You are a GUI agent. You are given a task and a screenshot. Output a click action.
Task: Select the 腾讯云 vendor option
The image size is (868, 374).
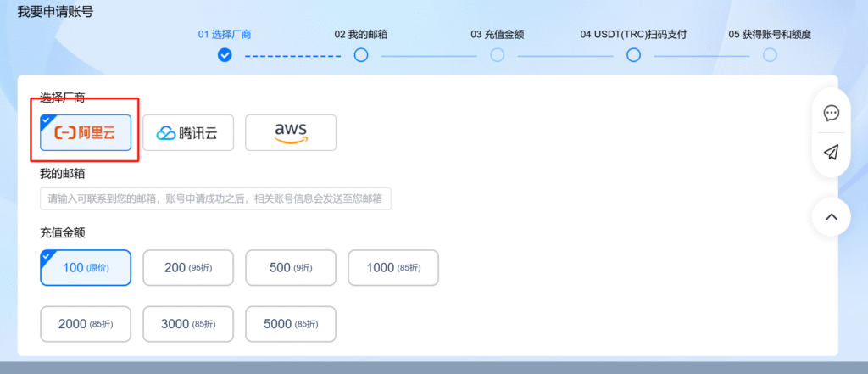[x=188, y=133]
